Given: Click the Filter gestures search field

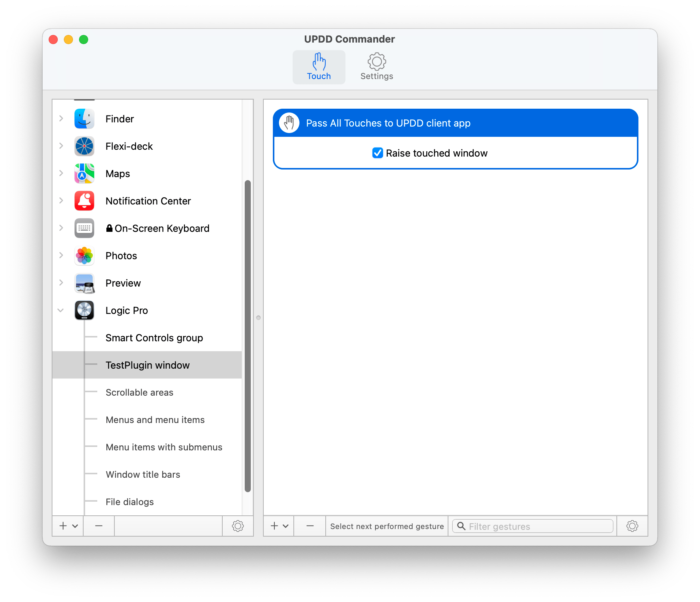Looking at the screenshot, I should [x=532, y=526].
